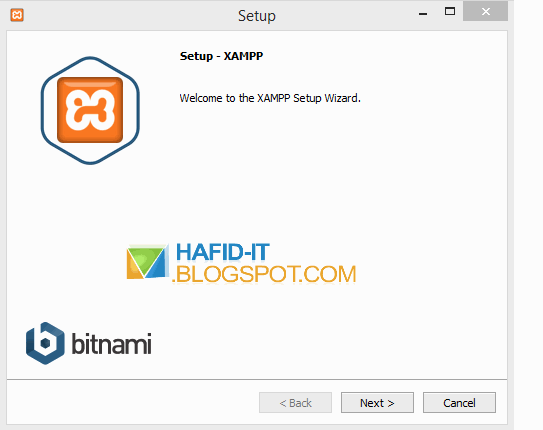543x430 pixels.
Task: Click the "Setup - XAMPP" heading
Action: pyautogui.click(x=221, y=56)
